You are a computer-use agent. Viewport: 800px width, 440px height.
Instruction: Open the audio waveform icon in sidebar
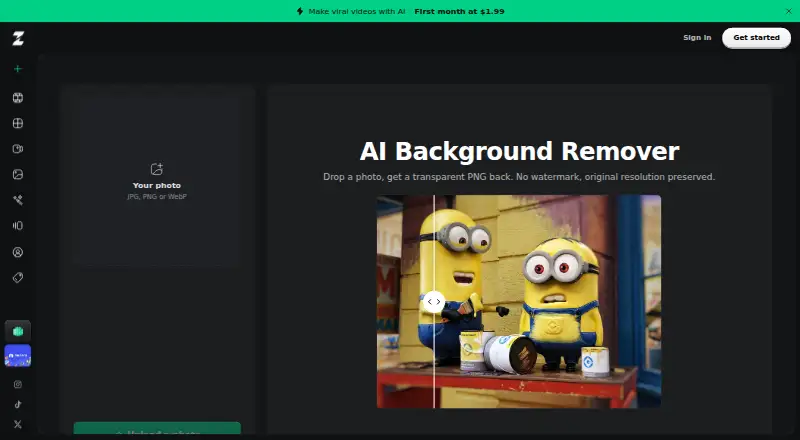[18, 226]
